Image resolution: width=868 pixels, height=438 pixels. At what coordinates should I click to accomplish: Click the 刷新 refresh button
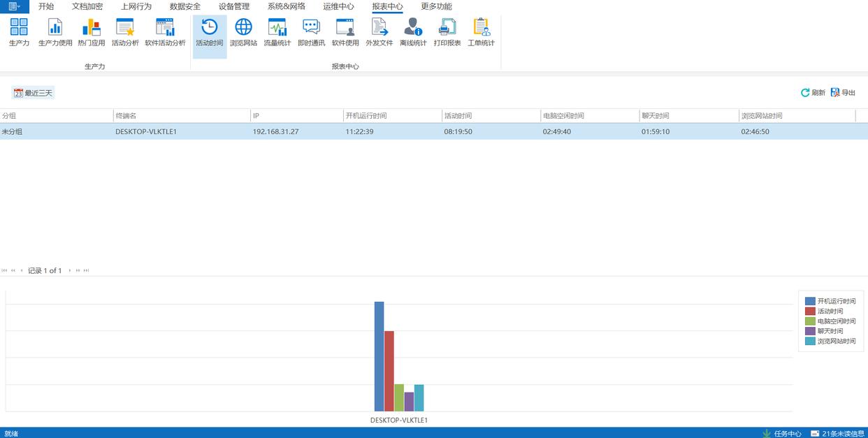pos(813,93)
